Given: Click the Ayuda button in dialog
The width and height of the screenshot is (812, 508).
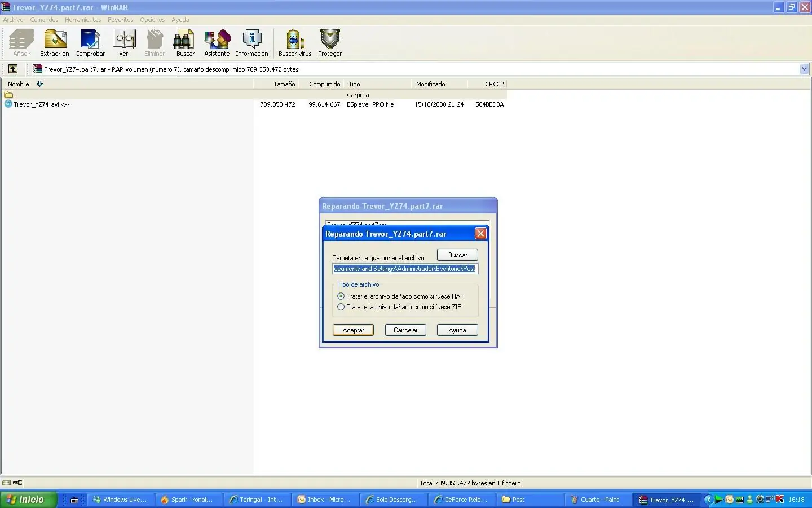Looking at the screenshot, I should (457, 330).
